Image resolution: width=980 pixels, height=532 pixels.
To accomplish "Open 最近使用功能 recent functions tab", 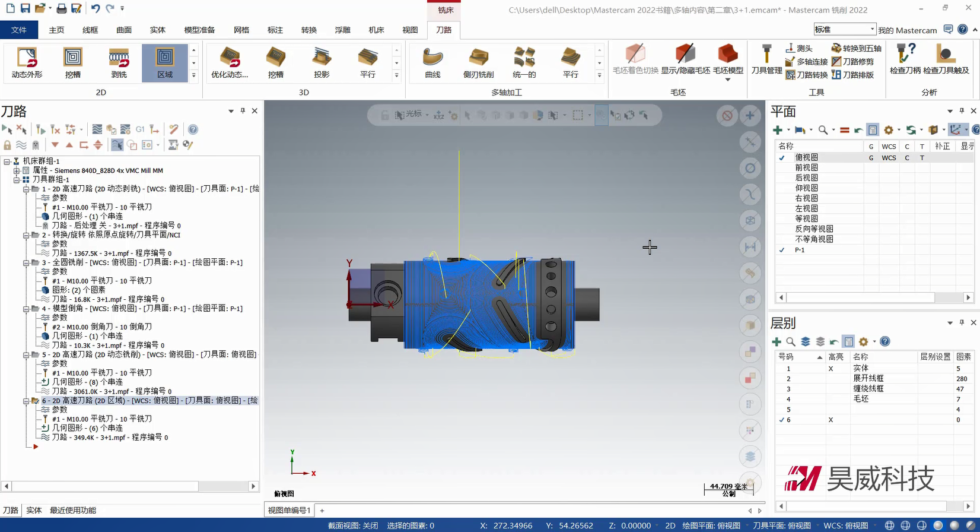I will 73,510.
